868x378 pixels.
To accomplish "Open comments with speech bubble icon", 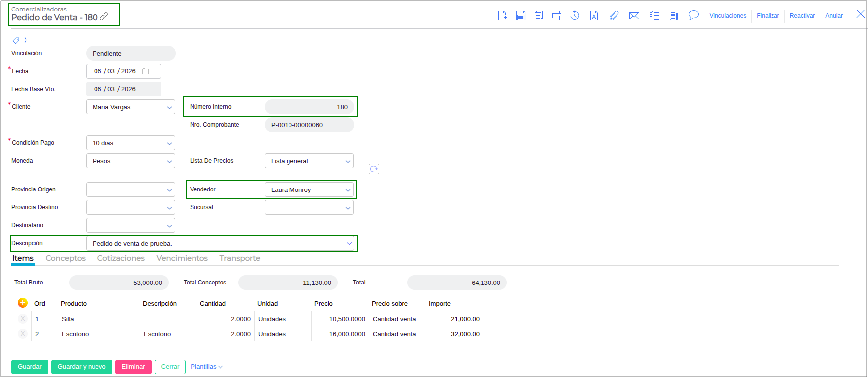I will (693, 15).
